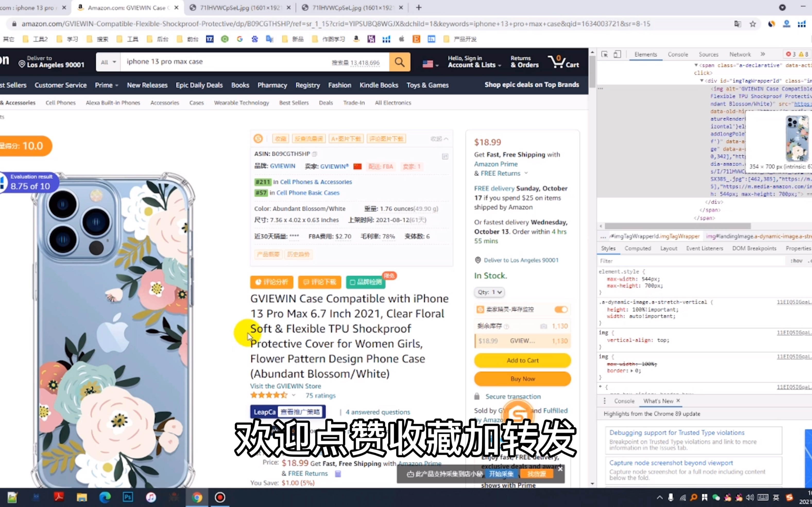Open the Google bookmark icon
Viewport: 812px width, 507px height.
(240, 39)
